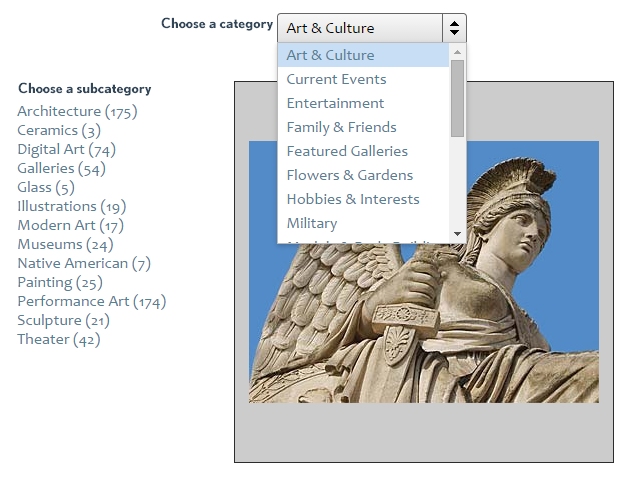
Task: Select Featured Galleries in the list
Action: click(363, 151)
